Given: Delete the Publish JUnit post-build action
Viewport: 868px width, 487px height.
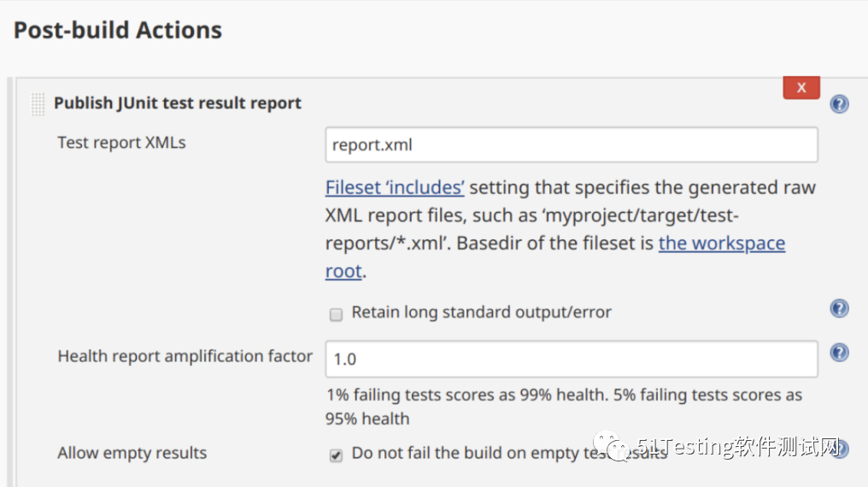Looking at the screenshot, I should [x=801, y=87].
